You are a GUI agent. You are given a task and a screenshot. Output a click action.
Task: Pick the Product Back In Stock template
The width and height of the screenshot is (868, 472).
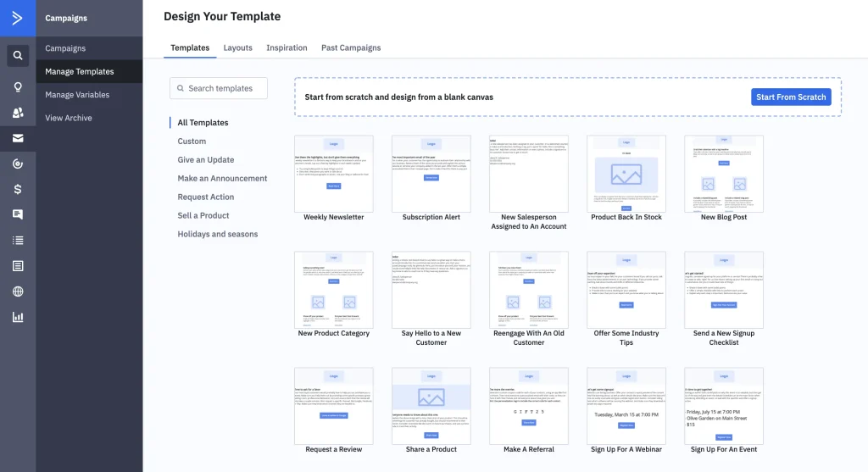[626, 174]
